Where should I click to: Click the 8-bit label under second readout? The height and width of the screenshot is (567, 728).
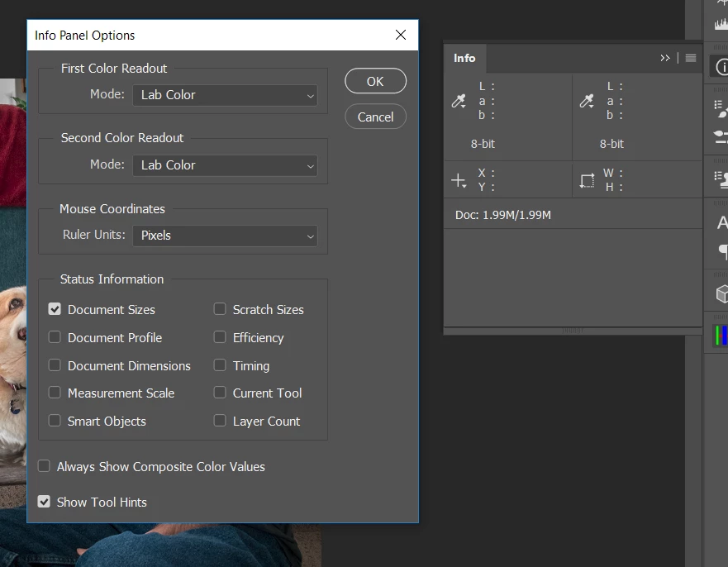tap(611, 144)
